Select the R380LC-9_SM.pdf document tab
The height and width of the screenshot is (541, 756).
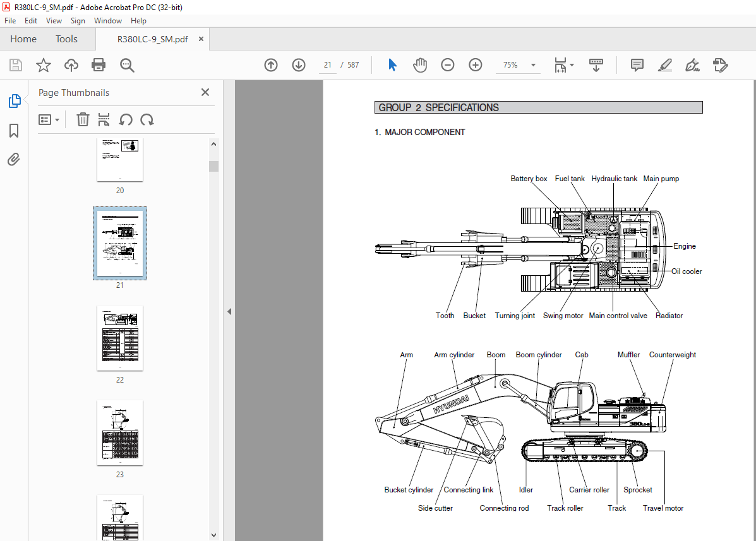click(x=152, y=40)
